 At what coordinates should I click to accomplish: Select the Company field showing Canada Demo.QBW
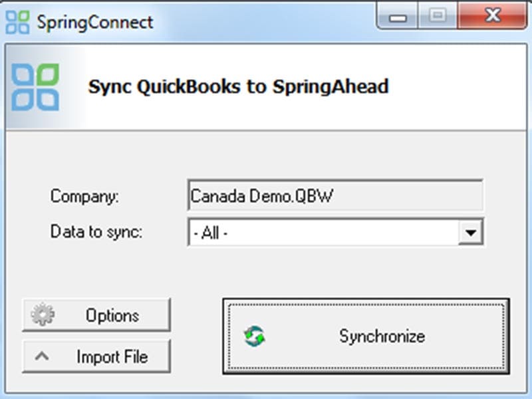point(332,195)
